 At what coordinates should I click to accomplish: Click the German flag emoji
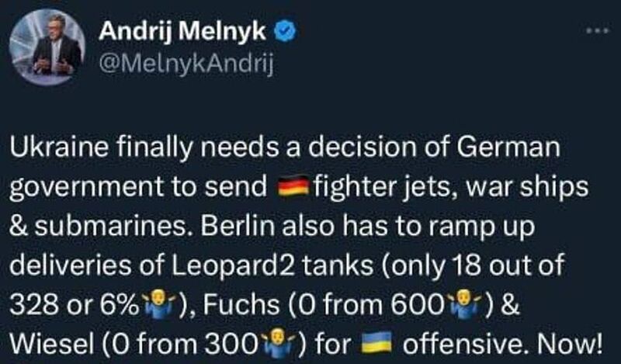click(293, 186)
